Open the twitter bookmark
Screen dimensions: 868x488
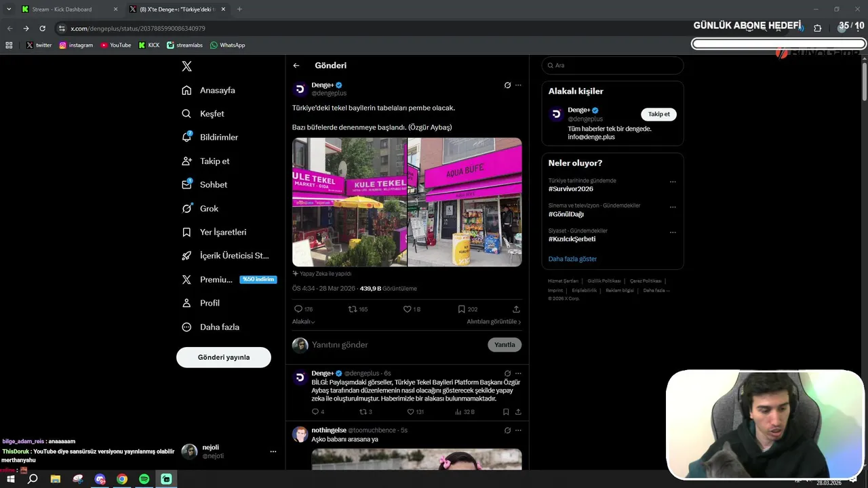point(39,45)
